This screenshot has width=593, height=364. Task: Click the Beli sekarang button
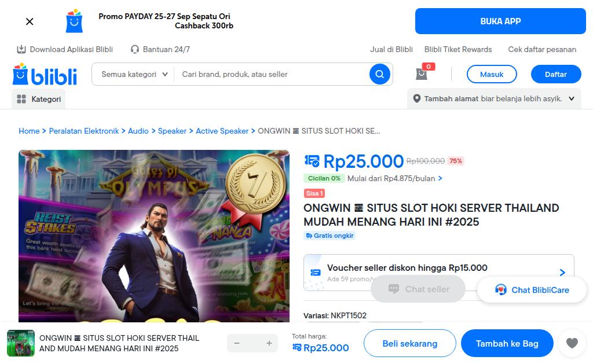409,343
